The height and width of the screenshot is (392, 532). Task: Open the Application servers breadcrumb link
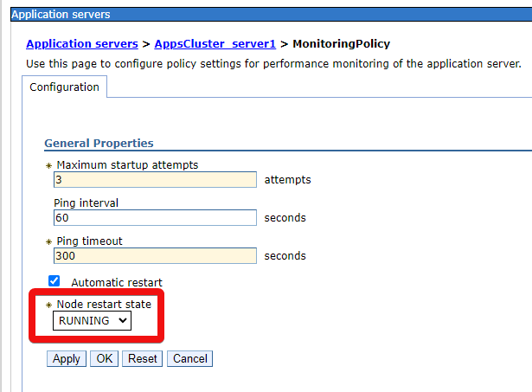81,44
